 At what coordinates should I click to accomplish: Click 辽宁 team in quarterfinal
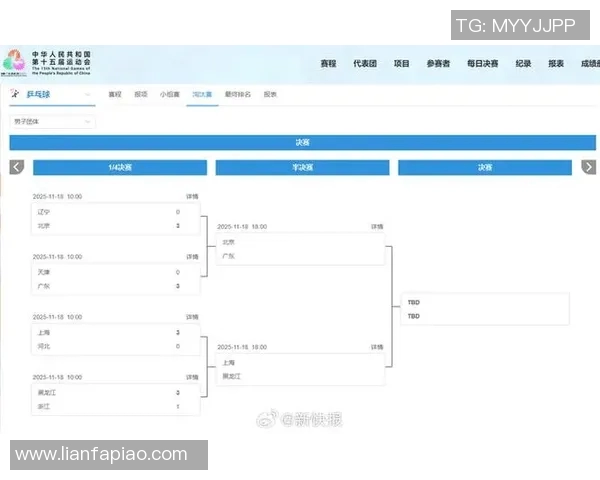(44, 212)
